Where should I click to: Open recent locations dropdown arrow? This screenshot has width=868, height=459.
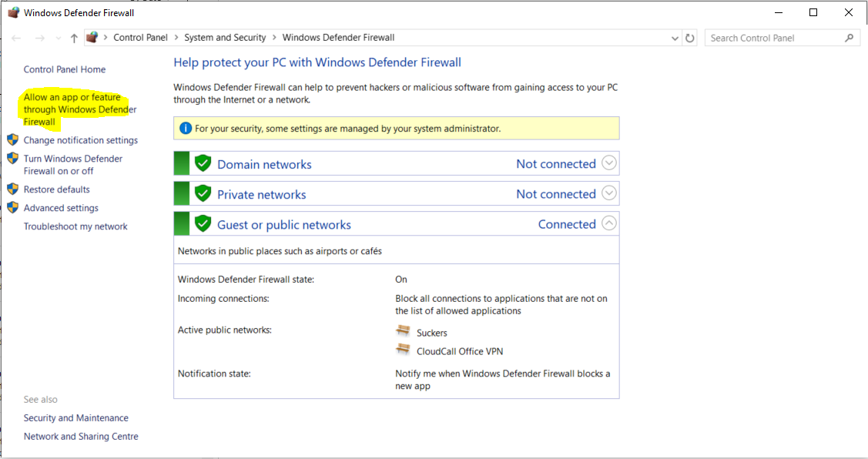(58, 39)
